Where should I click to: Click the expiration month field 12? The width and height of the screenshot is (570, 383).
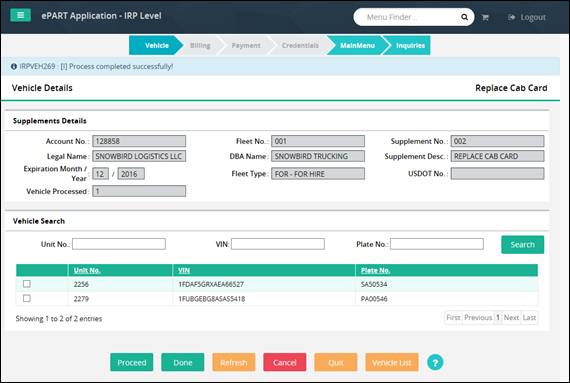(100, 174)
